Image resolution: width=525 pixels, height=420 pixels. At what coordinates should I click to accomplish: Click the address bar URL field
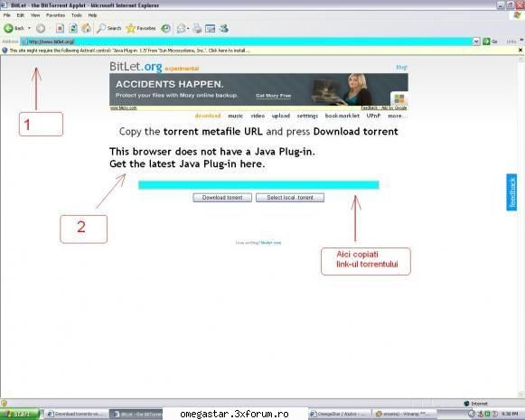(247, 42)
